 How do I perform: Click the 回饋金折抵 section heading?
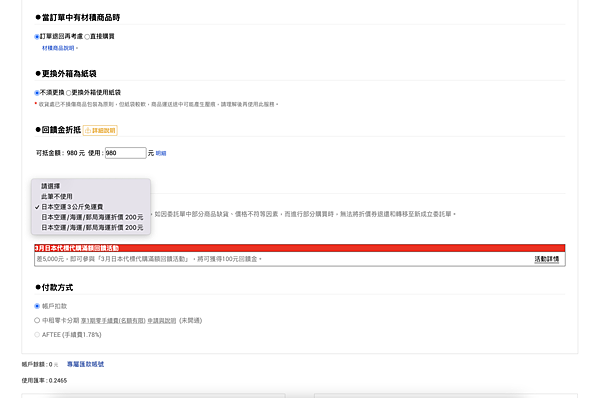[58, 130]
